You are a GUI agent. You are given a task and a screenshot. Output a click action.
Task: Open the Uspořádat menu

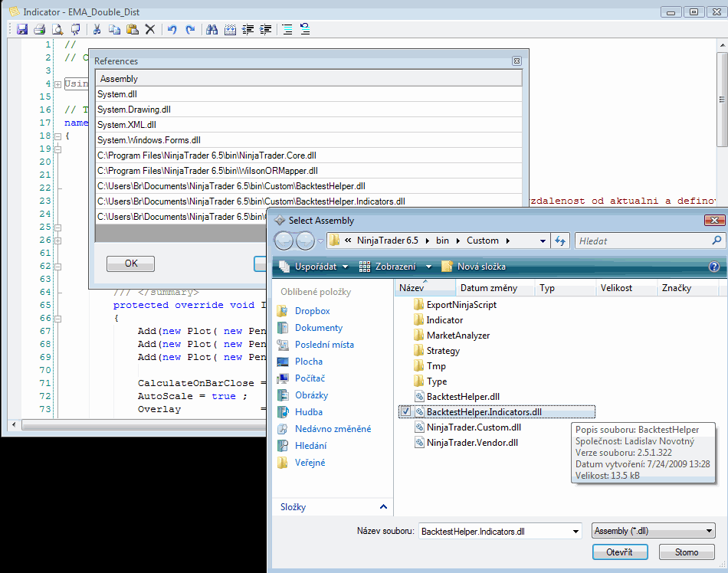[x=314, y=267]
